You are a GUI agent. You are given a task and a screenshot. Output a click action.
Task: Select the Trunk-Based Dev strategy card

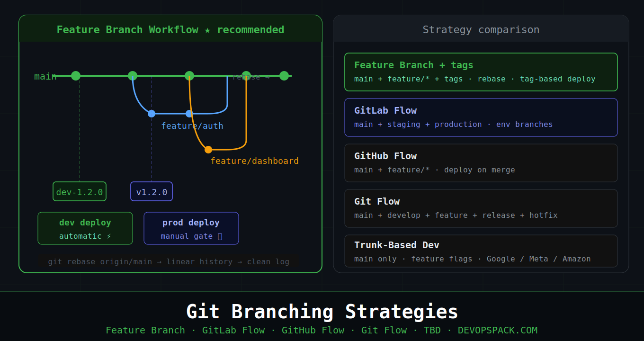pos(481,251)
